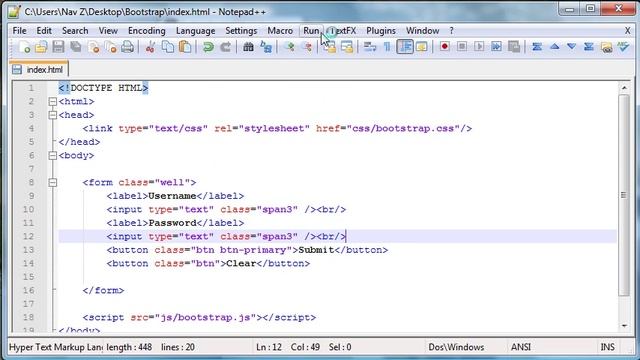Click 'Password' label text on line 11
This screenshot has width=640, height=360.
tap(172, 223)
